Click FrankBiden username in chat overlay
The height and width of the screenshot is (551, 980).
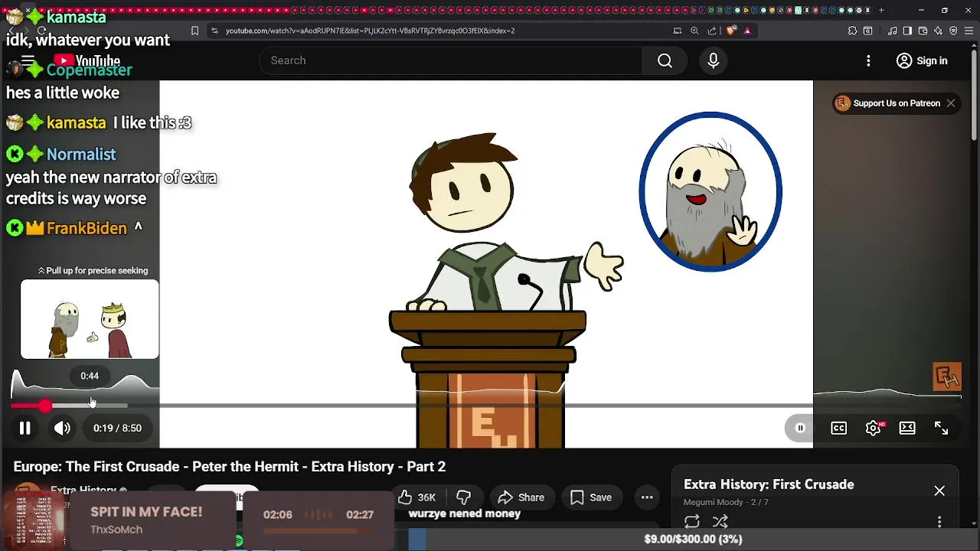click(x=87, y=228)
